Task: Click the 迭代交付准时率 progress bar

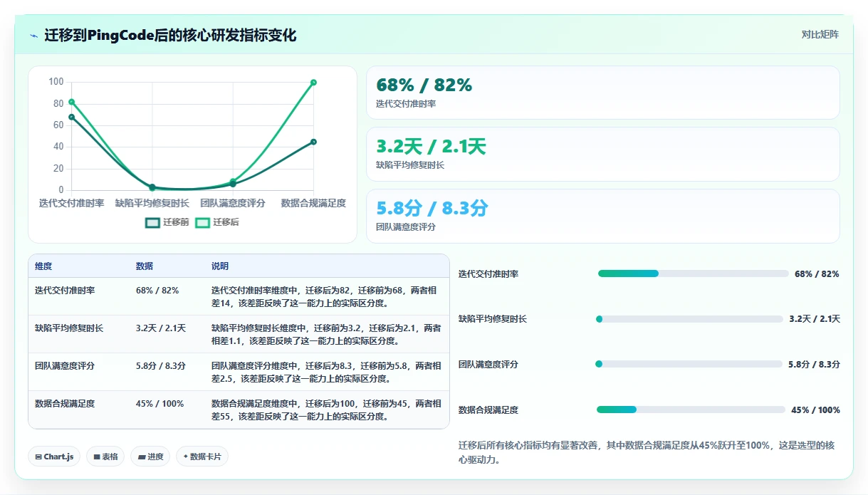Action: pos(693,273)
